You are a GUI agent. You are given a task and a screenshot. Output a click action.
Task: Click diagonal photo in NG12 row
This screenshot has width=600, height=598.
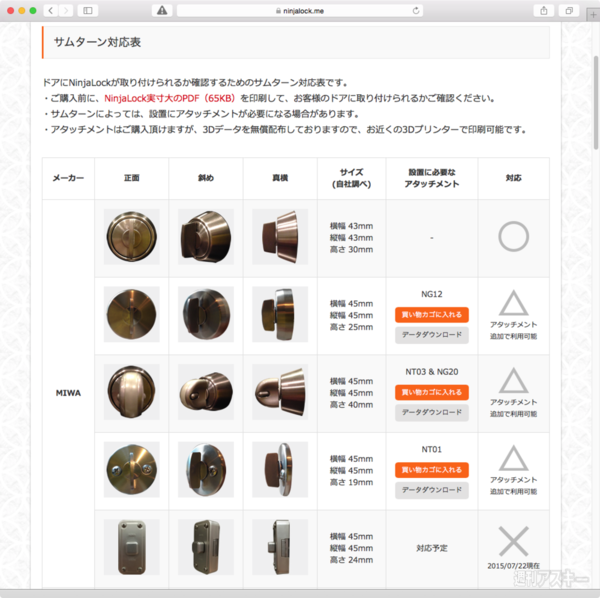(205, 314)
